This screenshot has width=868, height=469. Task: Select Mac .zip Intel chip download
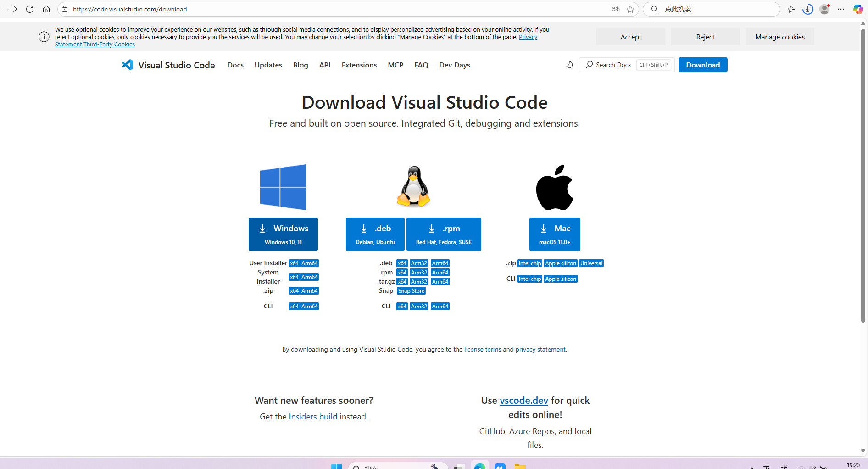530,263
